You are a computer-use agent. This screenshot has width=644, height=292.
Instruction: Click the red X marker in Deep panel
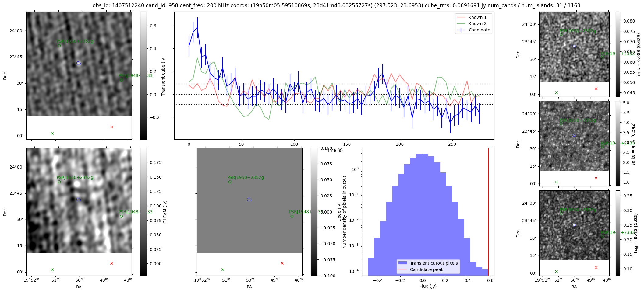pos(282,263)
